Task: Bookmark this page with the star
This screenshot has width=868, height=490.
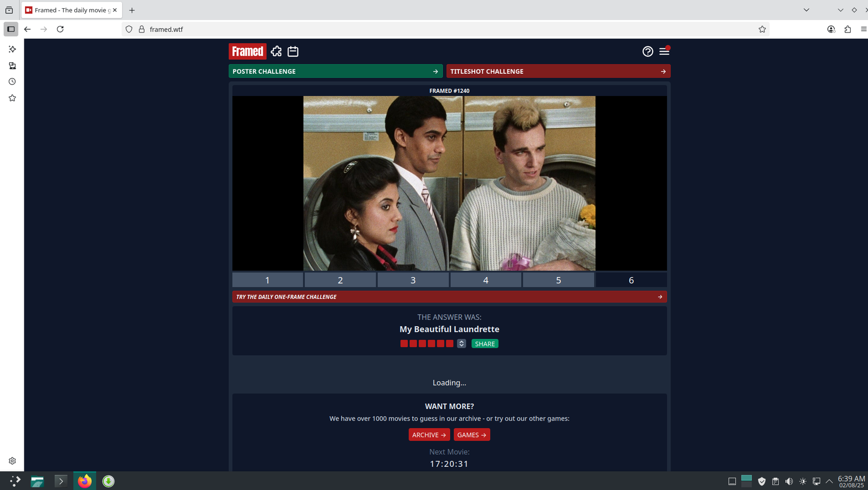Action: pos(762,29)
